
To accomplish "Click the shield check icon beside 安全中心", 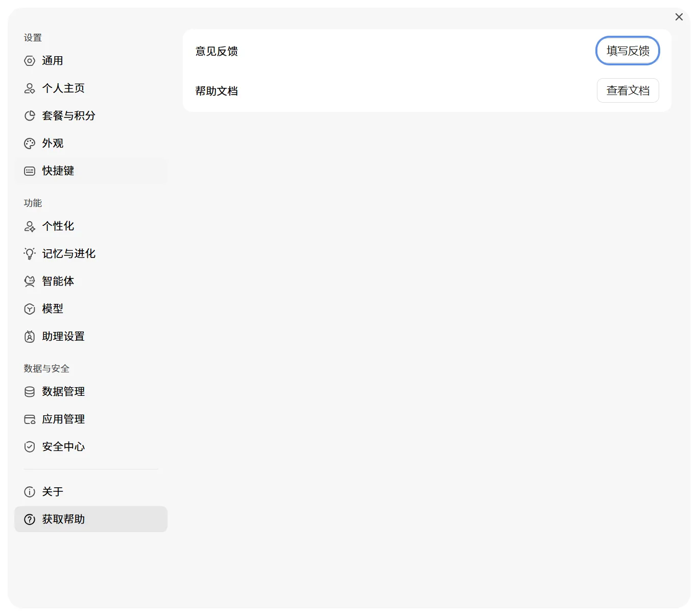I will click(x=30, y=447).
